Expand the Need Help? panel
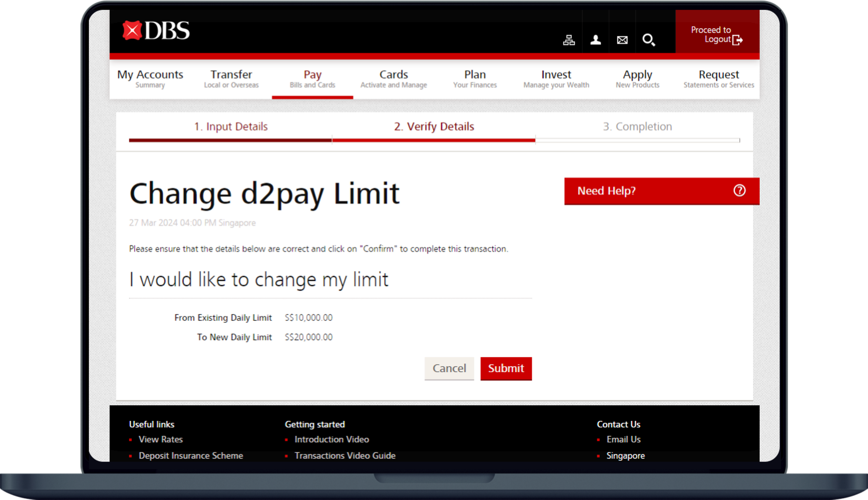The width and height of the screenshot is (868, 500). [662, 191]
